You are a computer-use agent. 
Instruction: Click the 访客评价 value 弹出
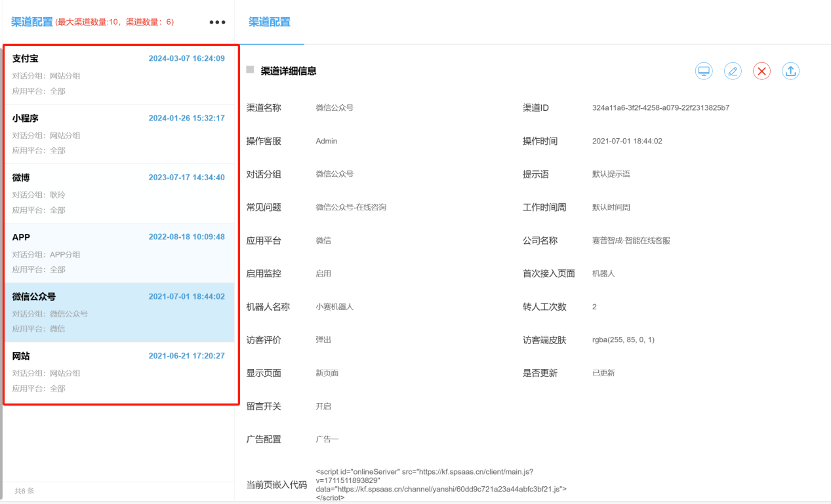(x=323, y=339)
